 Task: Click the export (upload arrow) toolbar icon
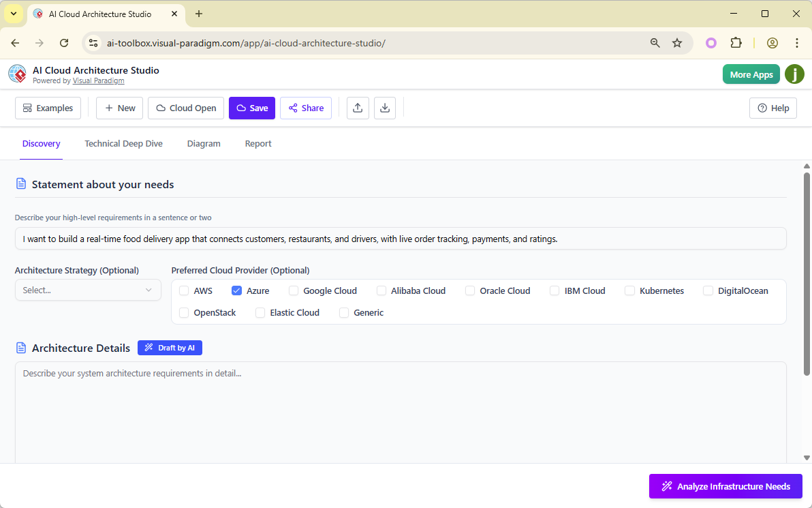pyautogui.click(x=358, y=108)
